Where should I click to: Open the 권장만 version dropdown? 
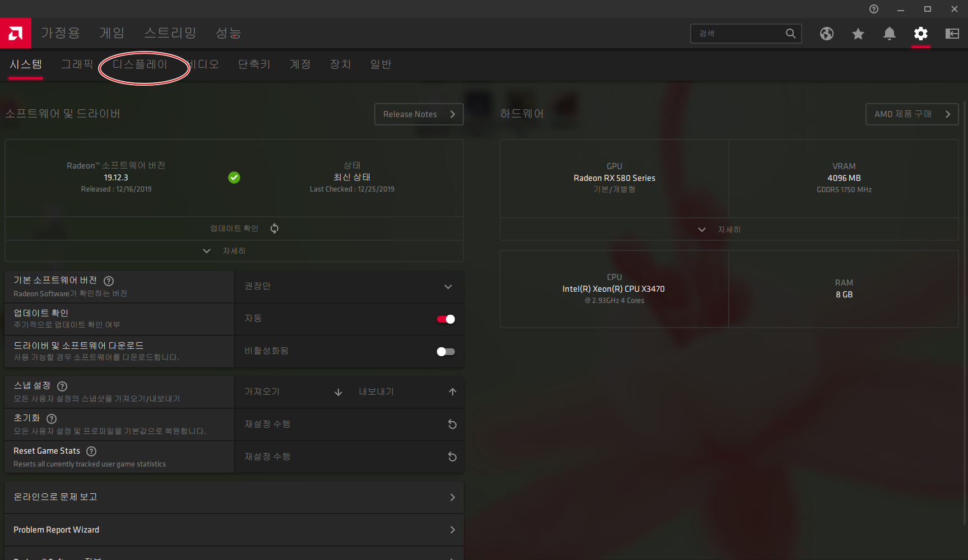(x=350, y=287)
